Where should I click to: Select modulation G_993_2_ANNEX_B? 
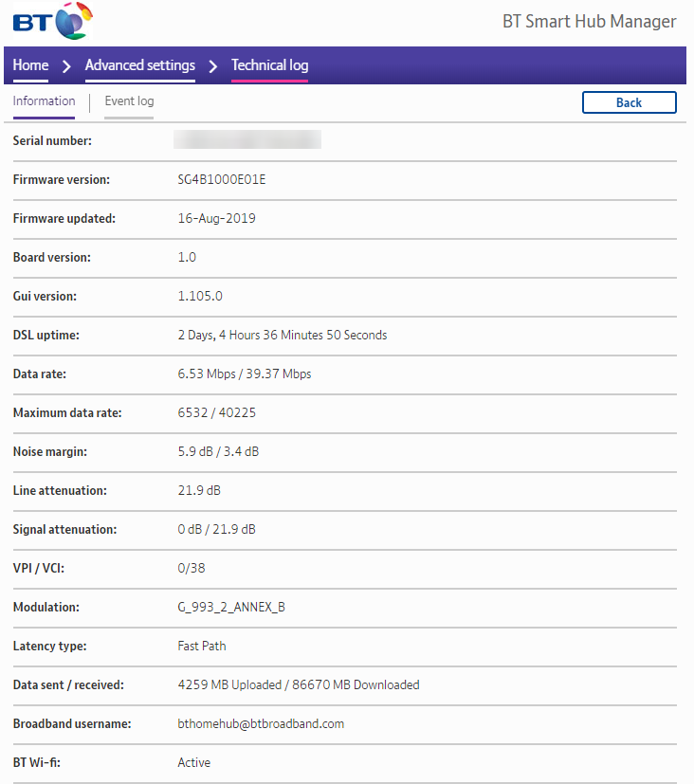(231, 607)
